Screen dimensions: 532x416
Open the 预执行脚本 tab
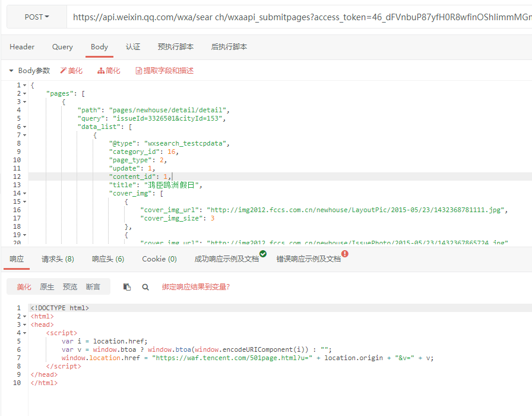(175, 47)
